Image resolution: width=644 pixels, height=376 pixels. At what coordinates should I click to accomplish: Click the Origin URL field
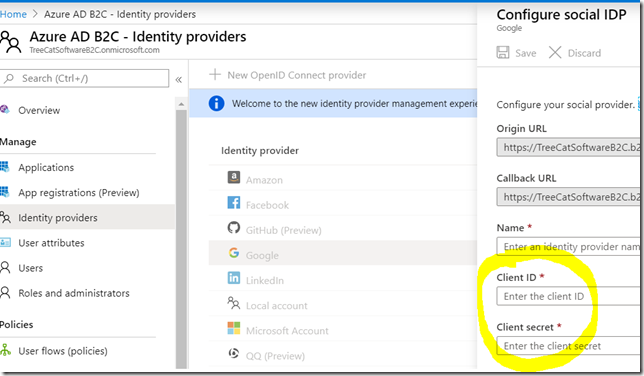tap(568, 147)
